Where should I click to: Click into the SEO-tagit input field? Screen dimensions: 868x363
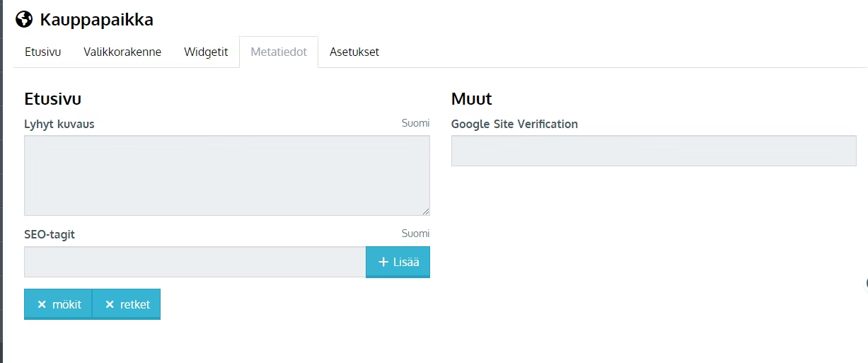pos(195,262)
